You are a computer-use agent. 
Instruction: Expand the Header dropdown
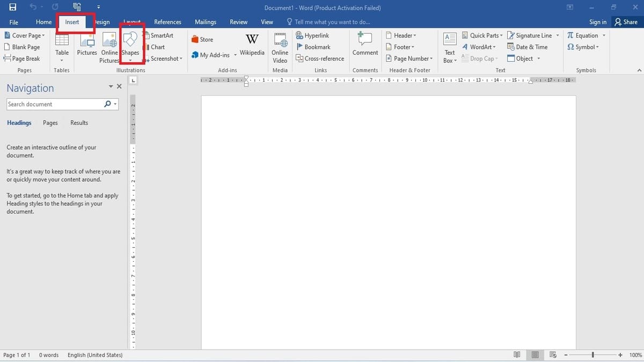tap(400, 35)
